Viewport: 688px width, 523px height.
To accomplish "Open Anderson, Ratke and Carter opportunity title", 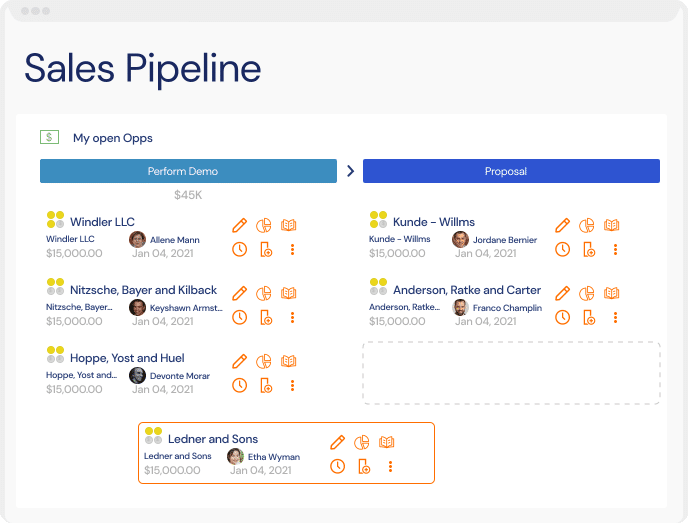I will 467,290.
